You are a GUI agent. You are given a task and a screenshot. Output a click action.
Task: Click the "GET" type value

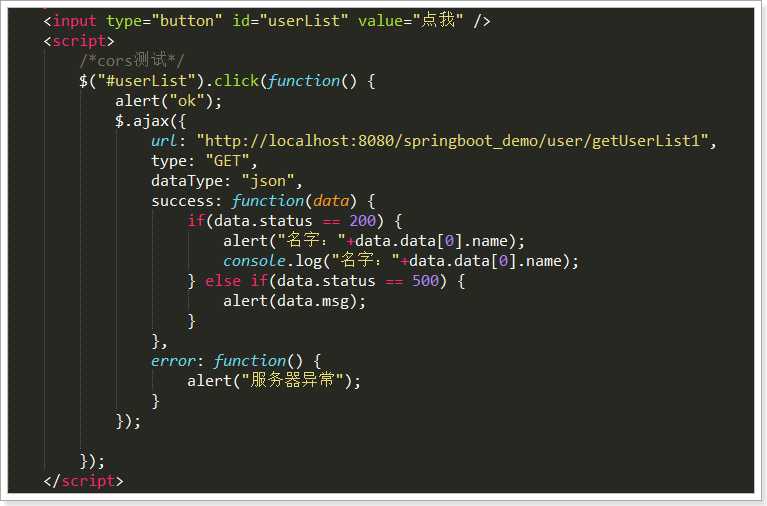pos(227,161)
